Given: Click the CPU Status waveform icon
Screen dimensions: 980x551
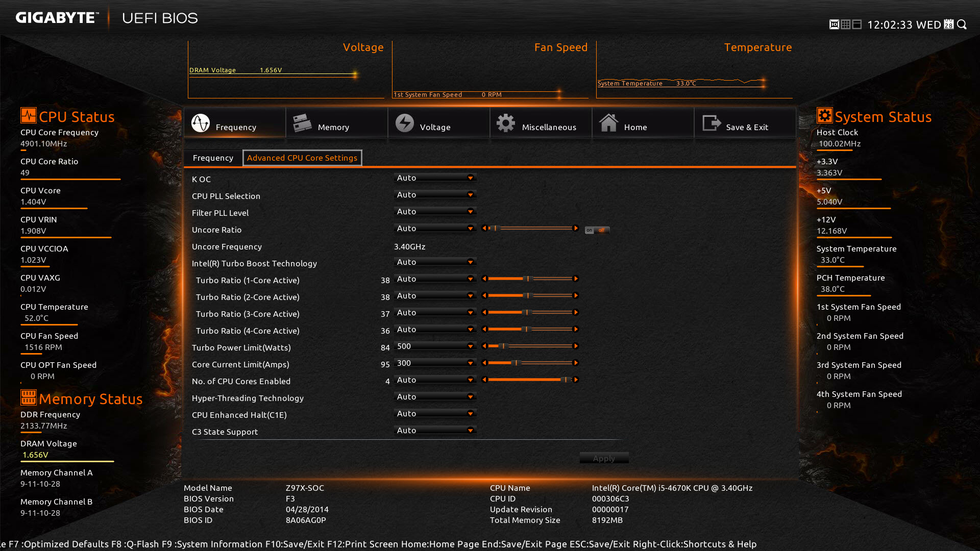Looking at the screenshot, I should (x=29, y=115).
